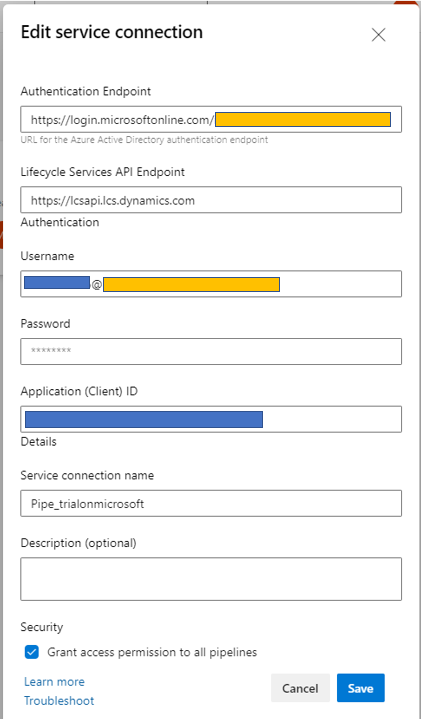Focus the Lifecycle Services API Endpoint field
Image resolution: width=421 pixels, height=719 pixels.
pyautogui.click(x=211, y=200)
